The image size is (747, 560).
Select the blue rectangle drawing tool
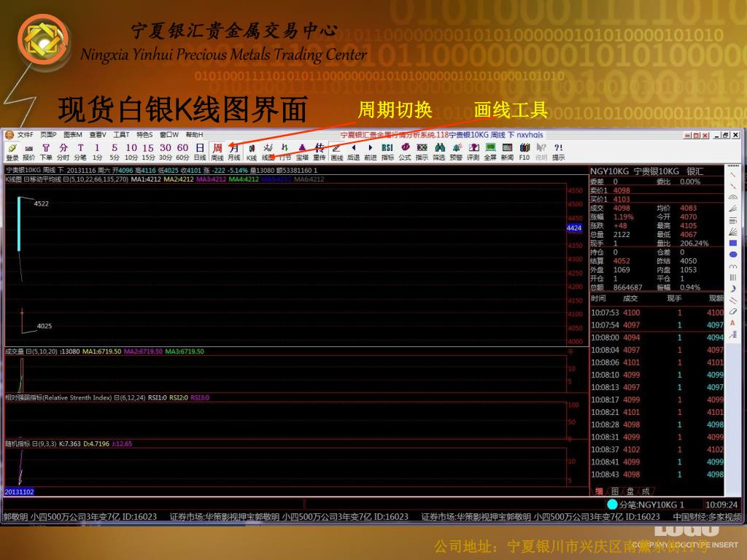point(732,243)
